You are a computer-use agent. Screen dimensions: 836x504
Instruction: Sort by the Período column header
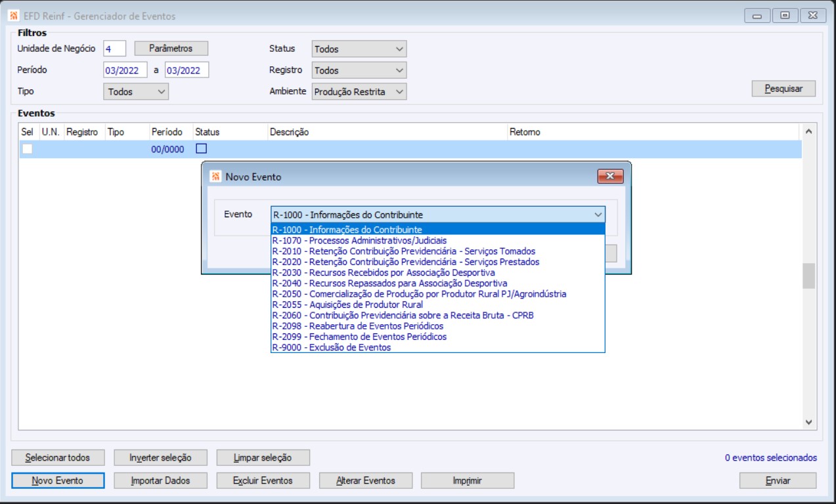coord(170,132)
